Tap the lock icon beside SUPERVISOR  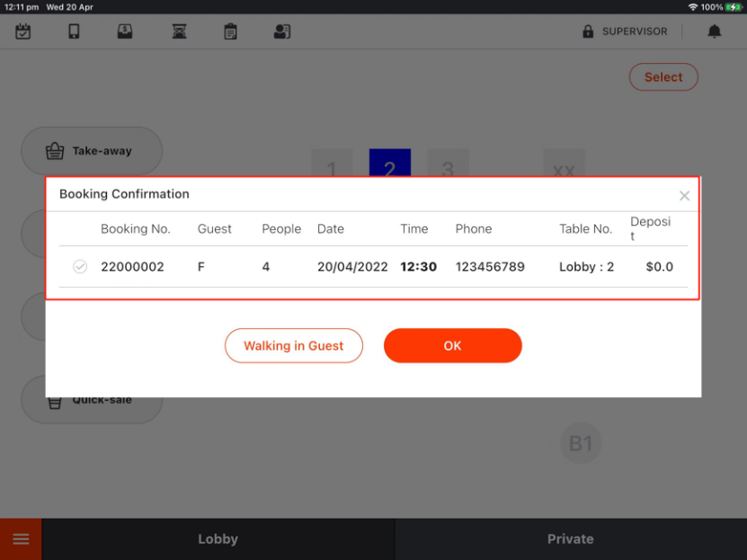click(x=588, y=31)
